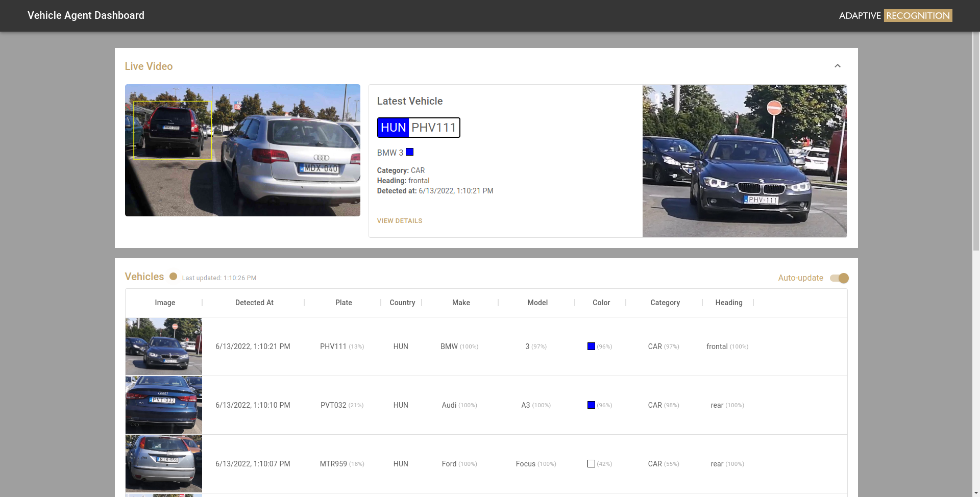The width and height of the screenshot is (980, 497).
Task: Click the 'BMW (100%)' make cell
Action: pos(459,346)
